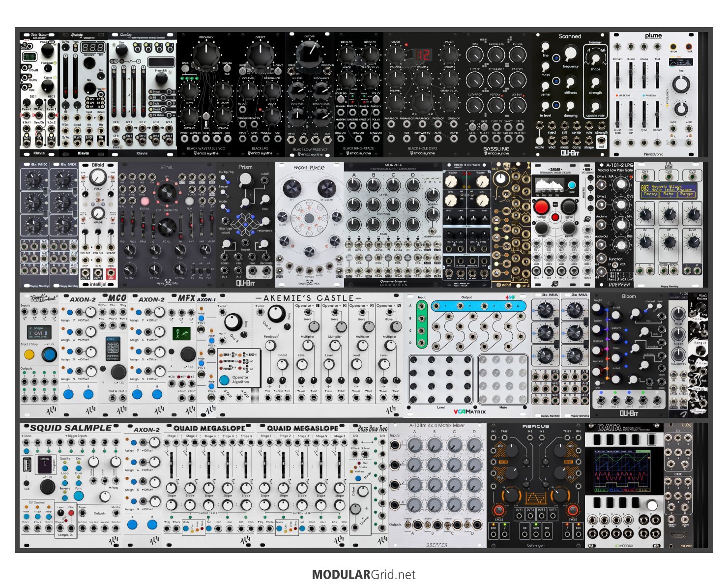Screen dimensions: 728x585
Task: Click the F/A knob on A-101-2 LPG
Action: tap(621, 184)
